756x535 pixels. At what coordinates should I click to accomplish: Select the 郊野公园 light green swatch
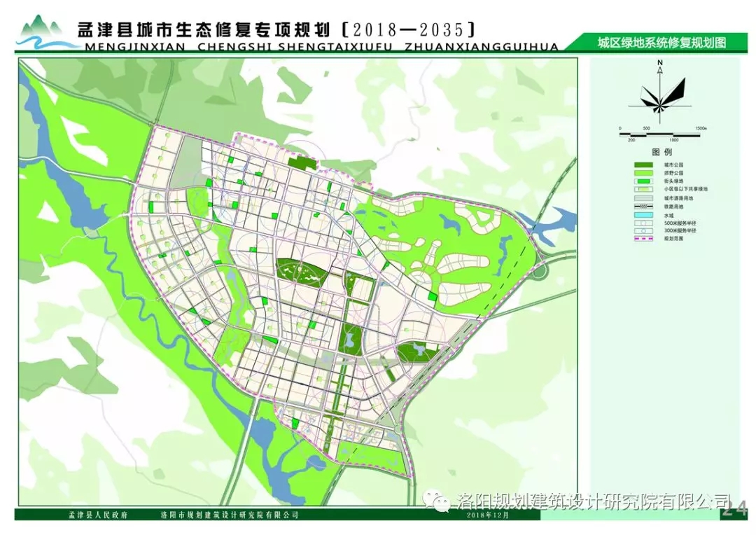tap(643, 172)
